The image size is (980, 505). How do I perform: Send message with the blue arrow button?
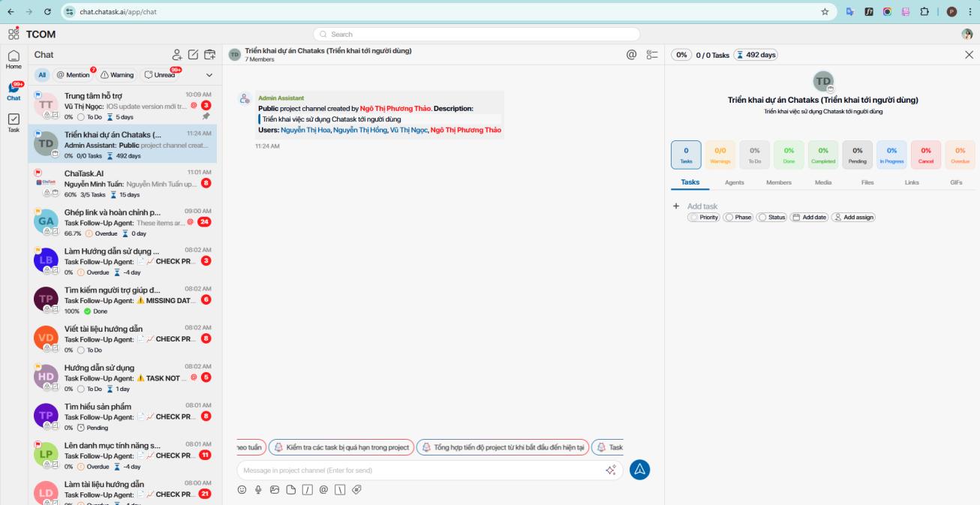[639, 470]
